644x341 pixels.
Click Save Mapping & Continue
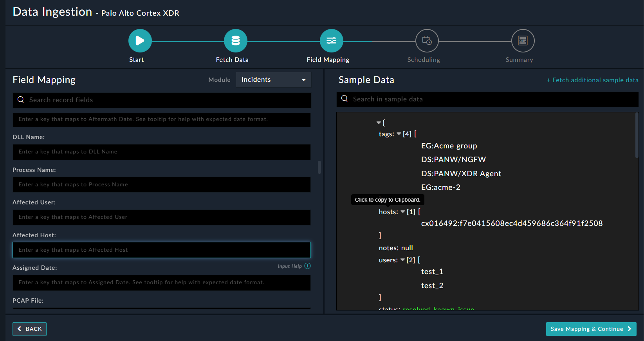[591, 329]
